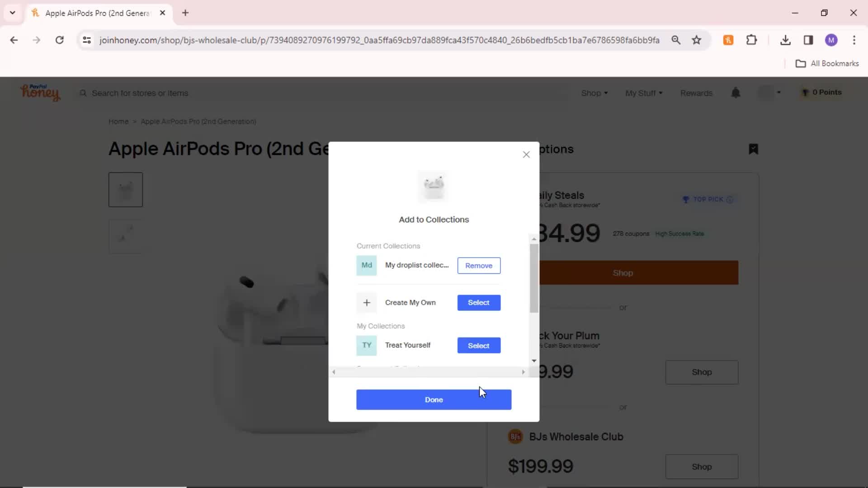868x488 pixels.
Task: Click the bookmark star icon in address bar
Action: click(x=698, y=40)
